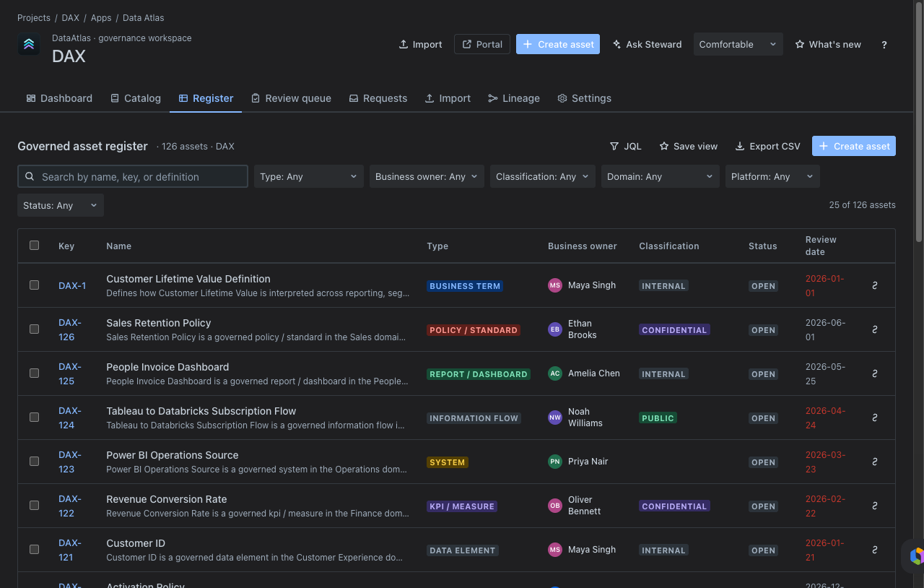The image size is (924, 588).
Task: Click the search by name input field
Action: tap(133, 176)
